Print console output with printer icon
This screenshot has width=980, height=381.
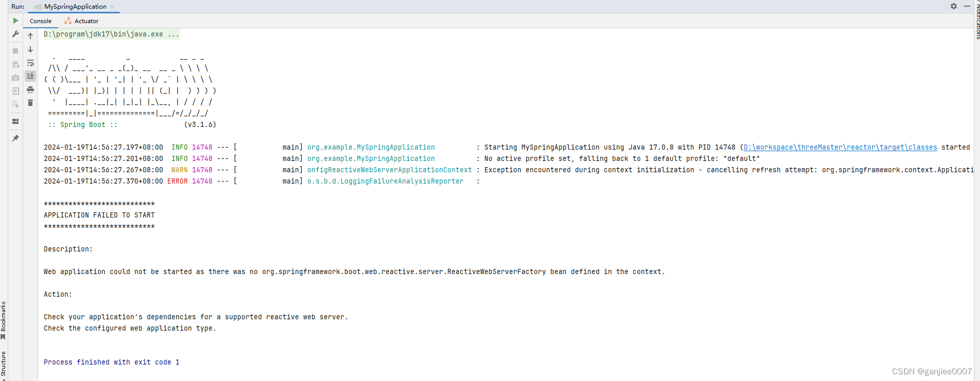[x=30, y=89]
